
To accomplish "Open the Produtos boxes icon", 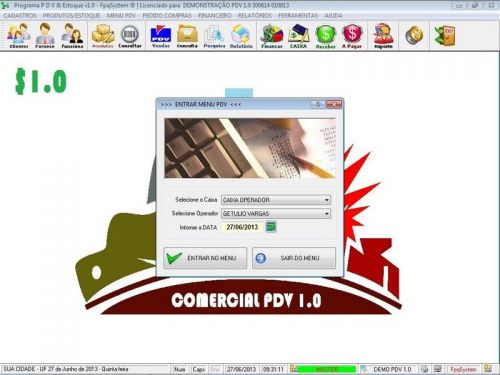I will [103, 35].
